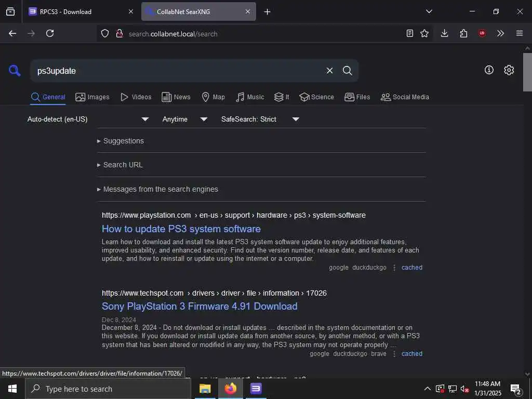The width and height of the screenshot is (532, 399).
Task: Switch to Files category
Action: point(357,97)
